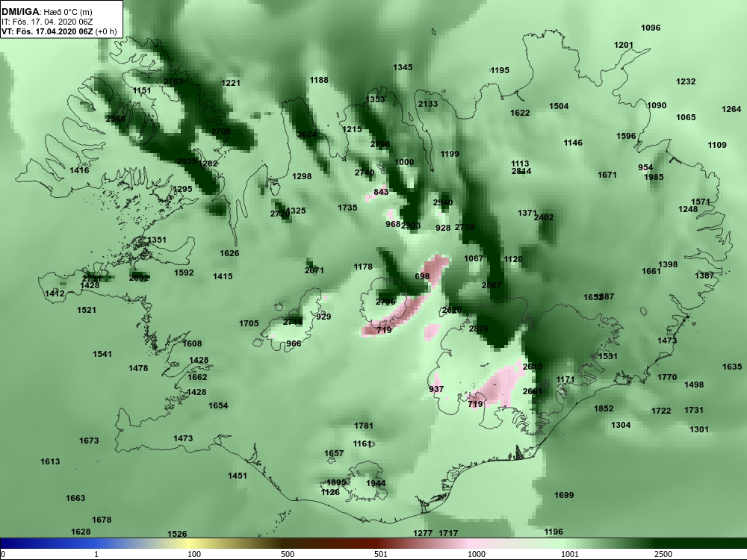
Task: Click the 2876 height label
Action: tap(479, 329)
